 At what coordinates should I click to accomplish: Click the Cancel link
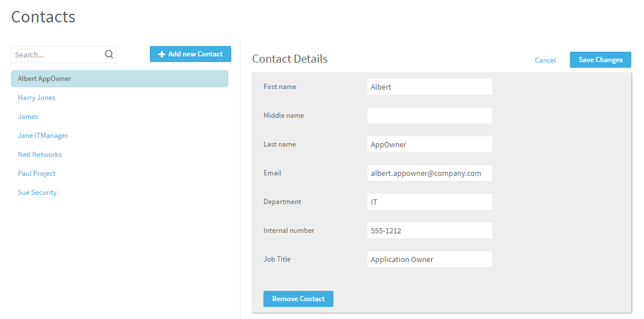point(545,60)
